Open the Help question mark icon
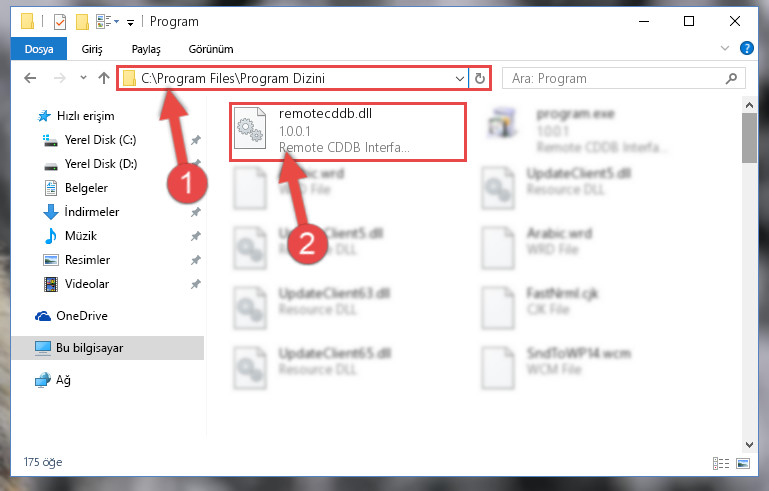Image resolution: width=769 pixels, height=491 pixels. tap(746, 48)
